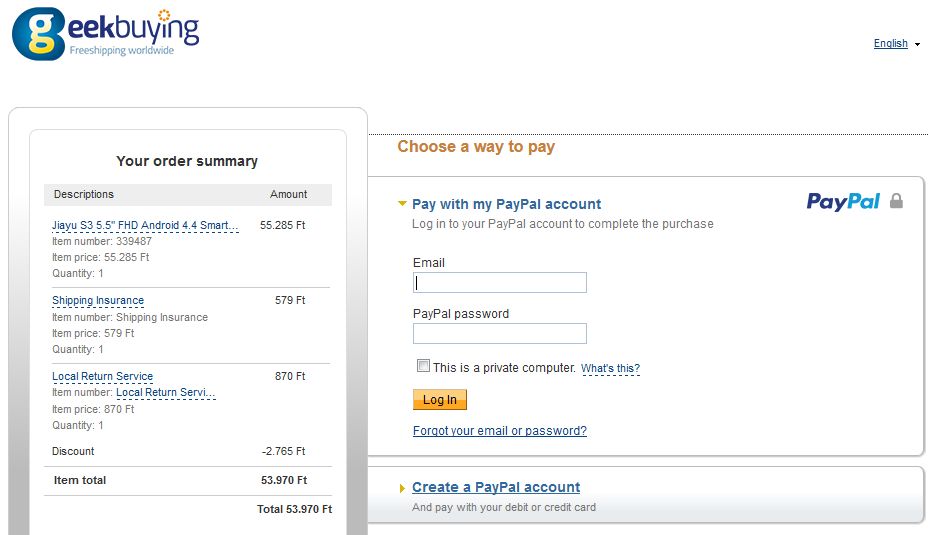Viewport: 935px width, 535px height.
Task: Select Pay with my PayPal account heading
Action: (506, 204)
